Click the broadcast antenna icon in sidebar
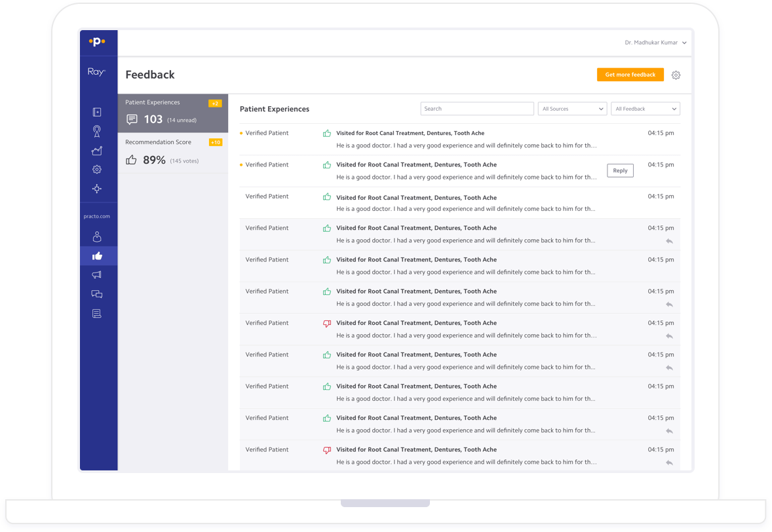This screenshot has height=532, width=772. coord(97,131)
